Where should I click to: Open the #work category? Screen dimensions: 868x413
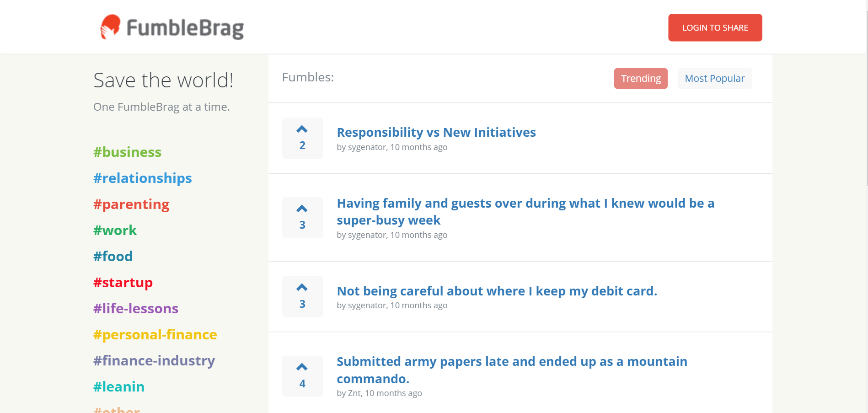115,230
